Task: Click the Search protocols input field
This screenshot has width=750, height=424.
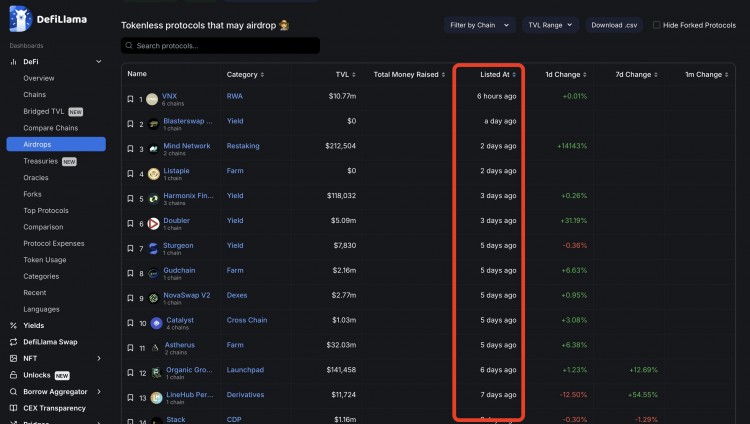Action: [220, 46]
